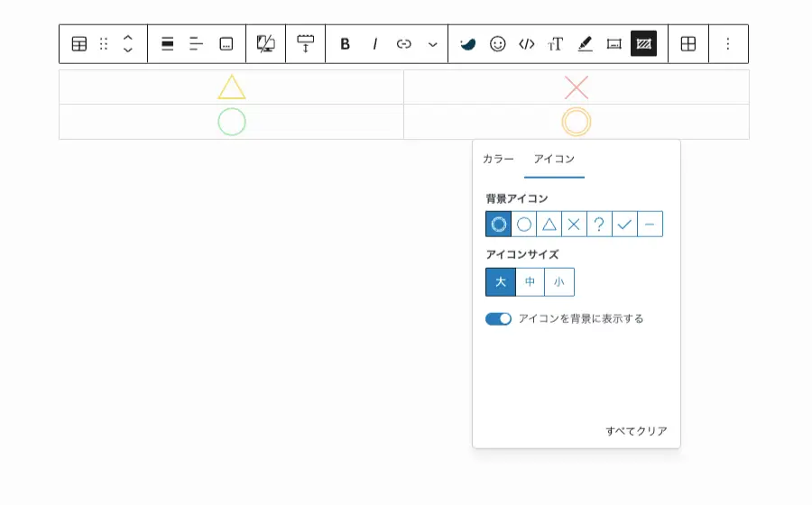Select the table cell with green circle
The height and width of the screenshot is (505, 812).
coord(232,122)
